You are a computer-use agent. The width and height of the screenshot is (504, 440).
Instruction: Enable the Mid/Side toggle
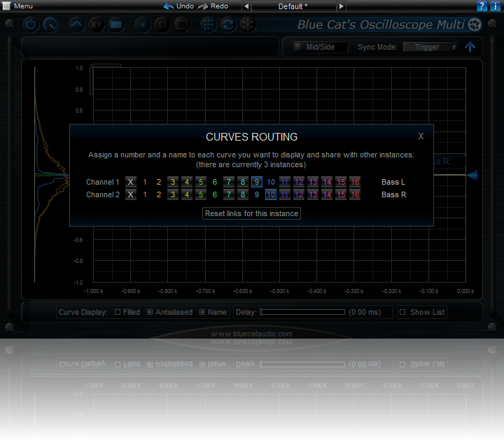pyautogui.click(x=298, y=47)
